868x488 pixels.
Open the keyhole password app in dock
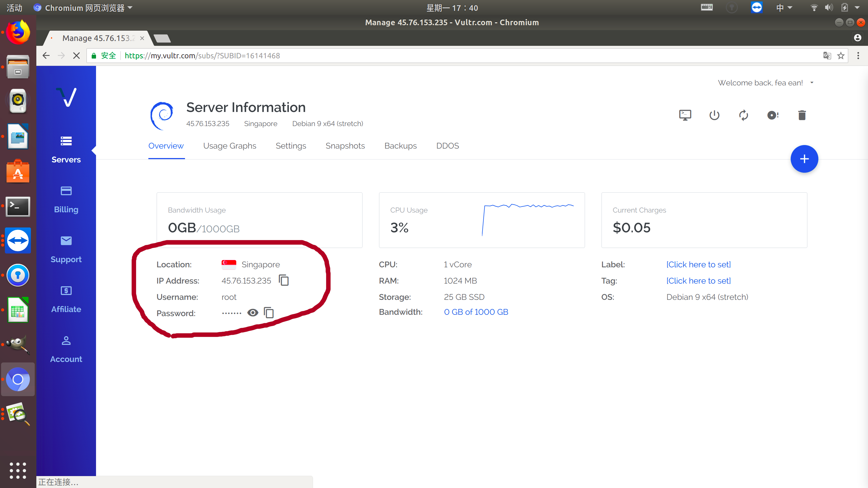tap(18, 275)
